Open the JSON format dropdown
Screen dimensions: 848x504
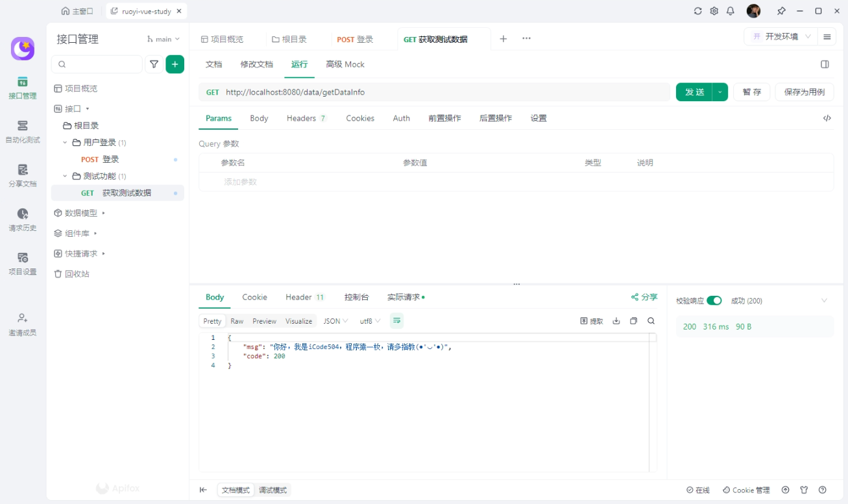click(335, 321)
